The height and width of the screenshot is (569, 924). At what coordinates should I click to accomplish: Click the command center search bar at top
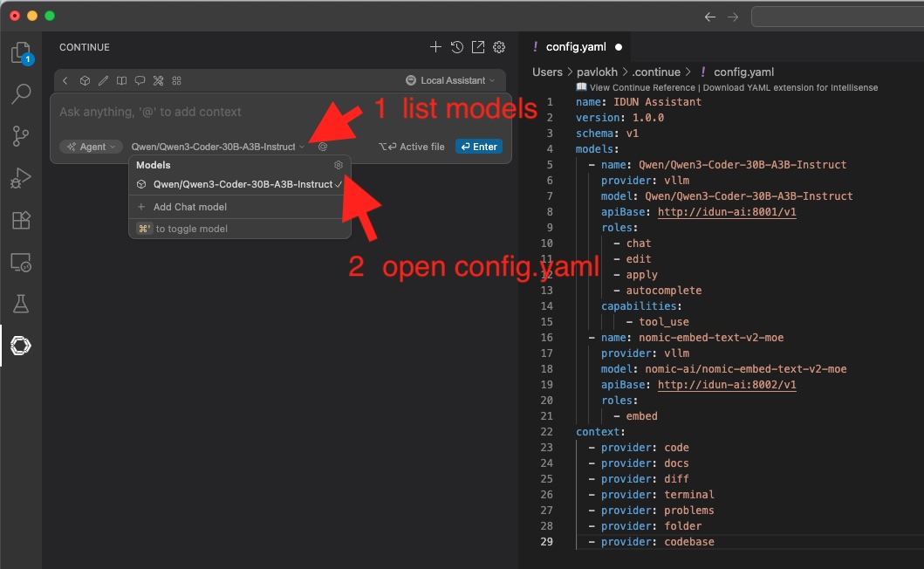[838, 17]
